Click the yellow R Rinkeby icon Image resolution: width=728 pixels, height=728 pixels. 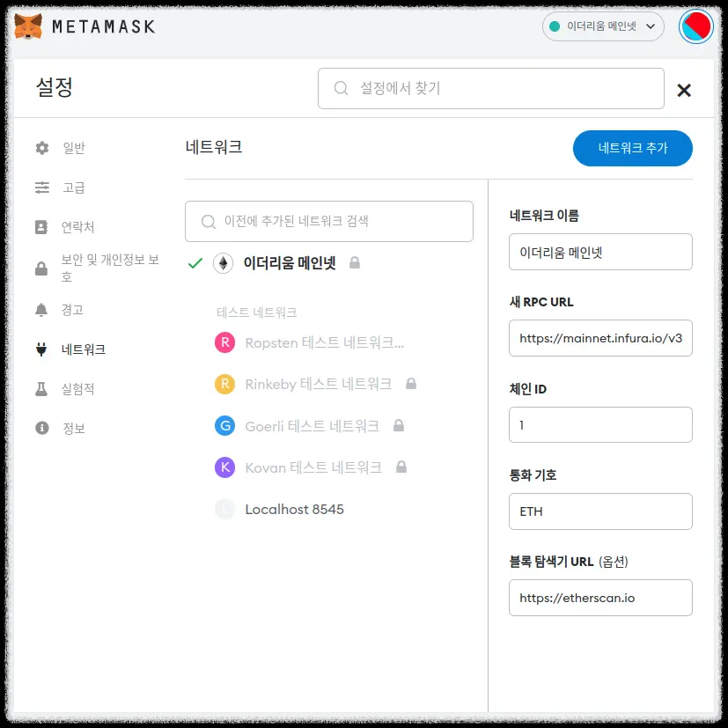point(224,384)
